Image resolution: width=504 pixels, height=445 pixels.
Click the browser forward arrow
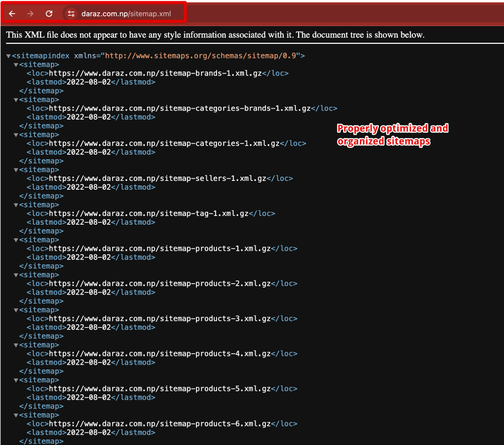point(31,14)
